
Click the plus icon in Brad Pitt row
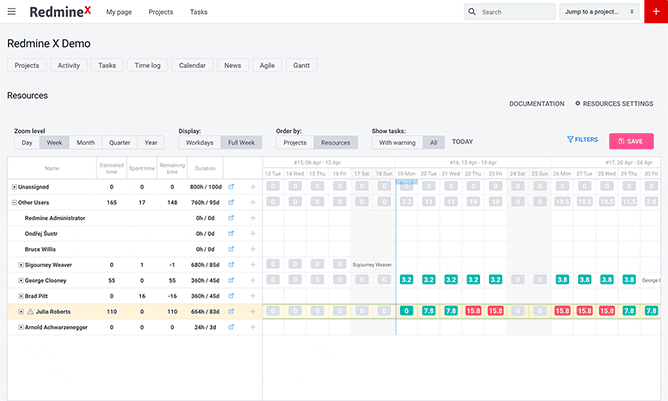coord(253,296)
